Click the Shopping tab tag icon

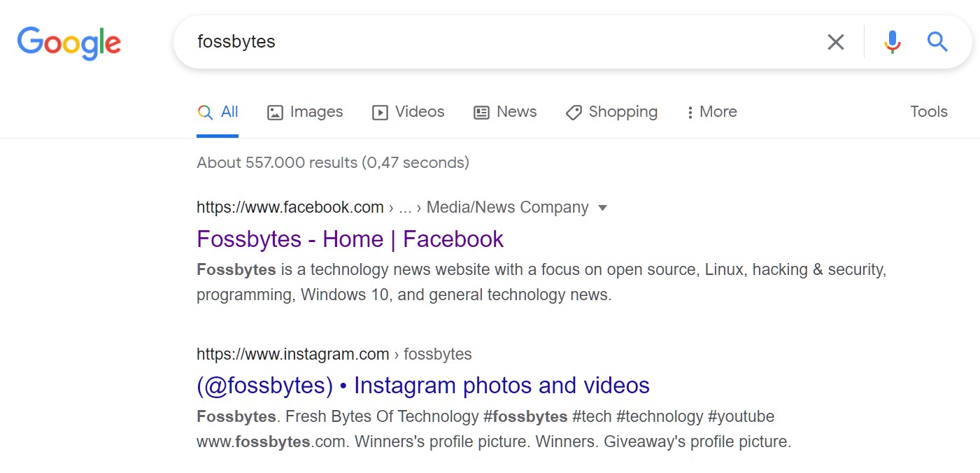click(574, 113)
